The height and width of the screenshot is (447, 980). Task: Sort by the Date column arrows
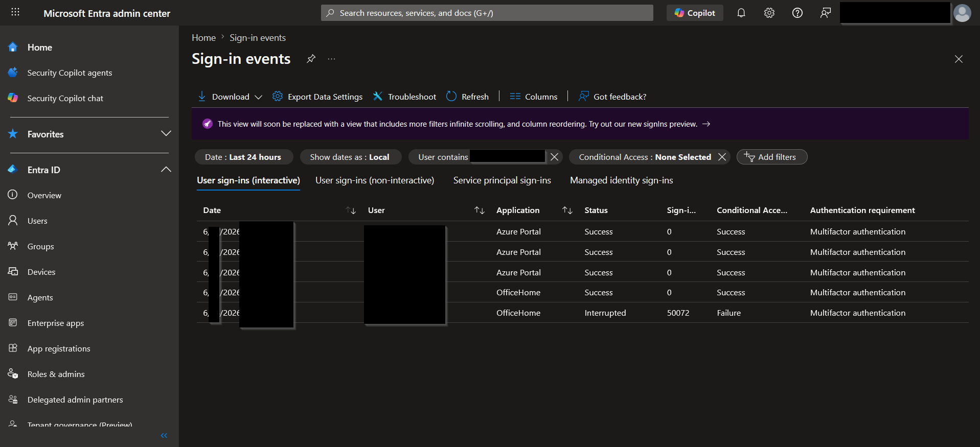351,210
